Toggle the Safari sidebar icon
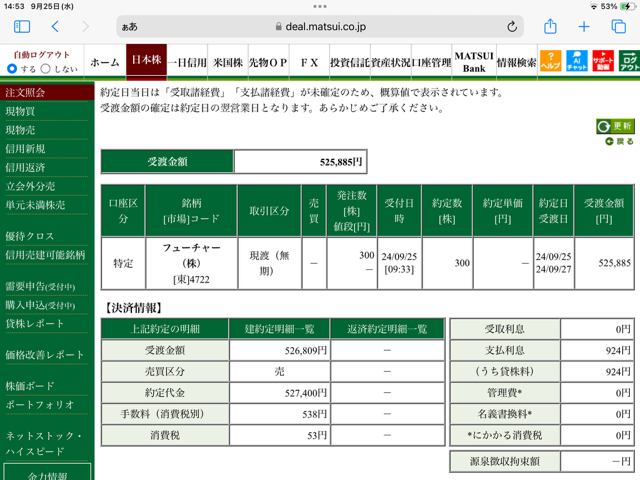The image size is (640, 480). [x=22, y=27]
